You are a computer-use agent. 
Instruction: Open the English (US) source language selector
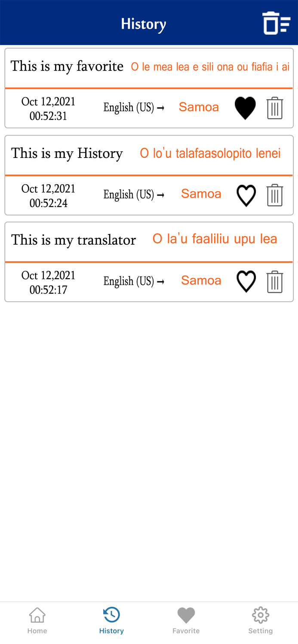pyautogui.click(x=129, y=107)
